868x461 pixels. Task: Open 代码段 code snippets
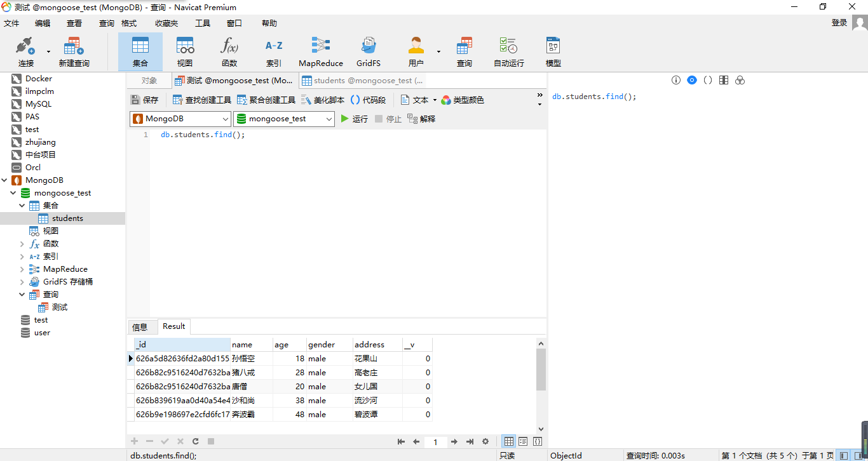click(x=368, y=100)
